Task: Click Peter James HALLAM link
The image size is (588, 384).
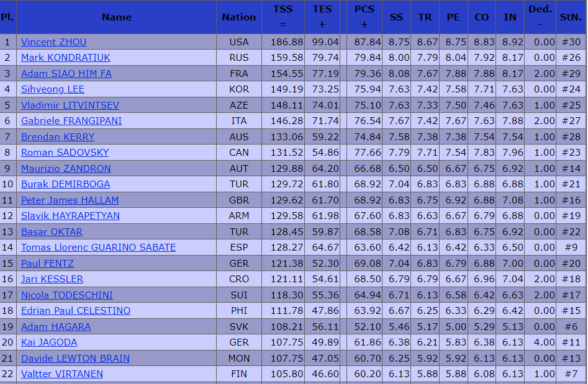Action: coord(70,200)
